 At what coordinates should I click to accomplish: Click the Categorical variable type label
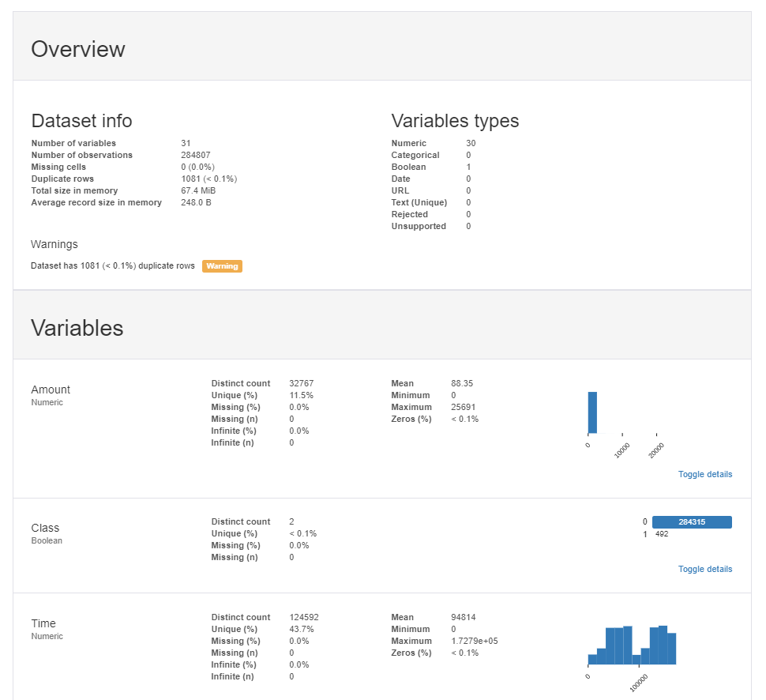point(415,155)
